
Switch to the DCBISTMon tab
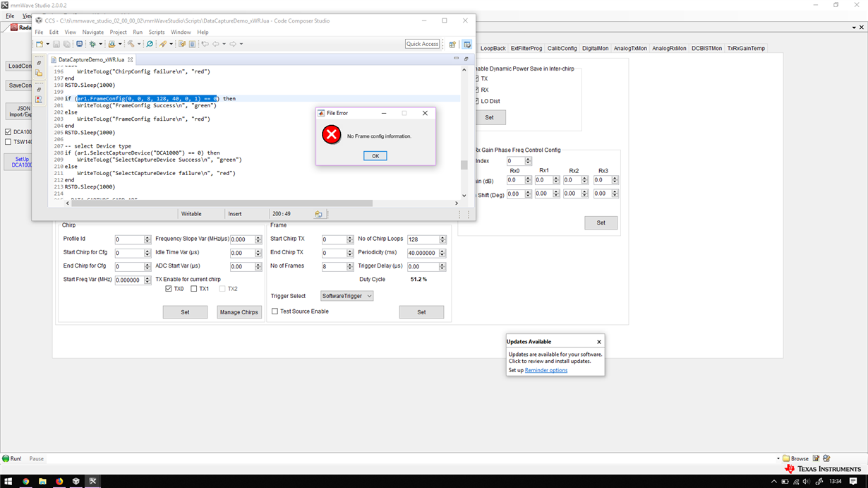[x=706, y=49]
